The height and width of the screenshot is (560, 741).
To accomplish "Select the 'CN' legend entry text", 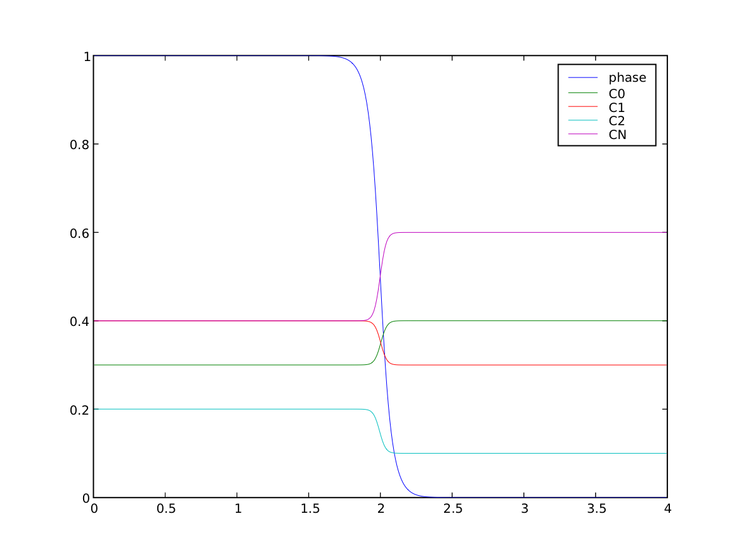I will click(x=617, y=135).
